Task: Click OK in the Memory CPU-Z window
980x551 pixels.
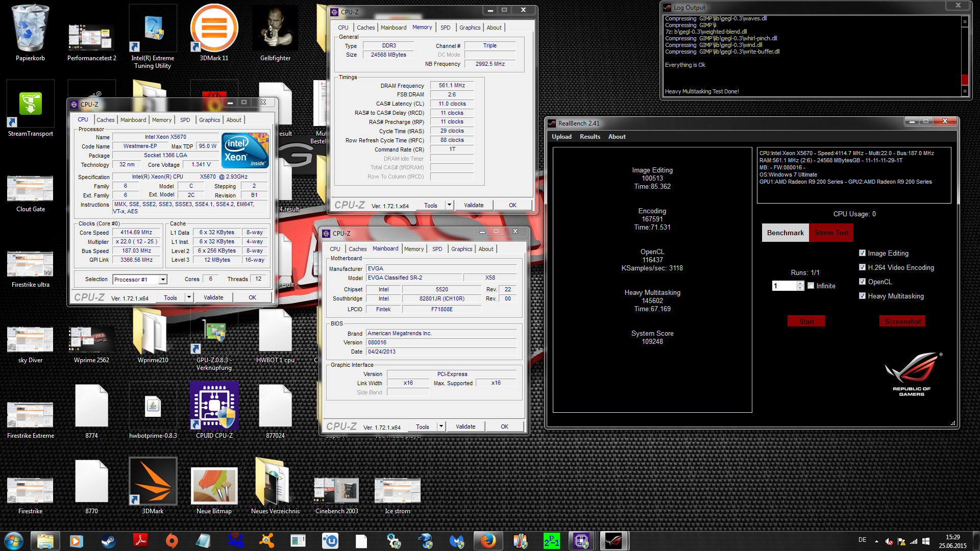Action: (512, 205)
